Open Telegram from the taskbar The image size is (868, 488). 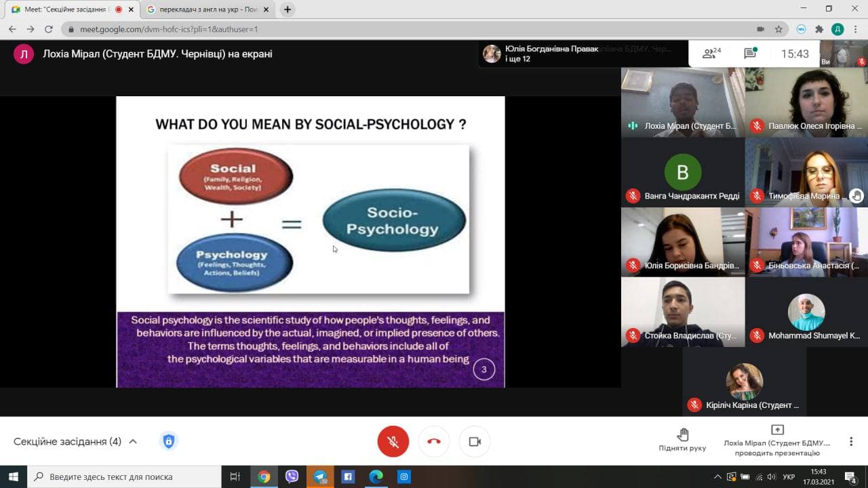[319, 476]
